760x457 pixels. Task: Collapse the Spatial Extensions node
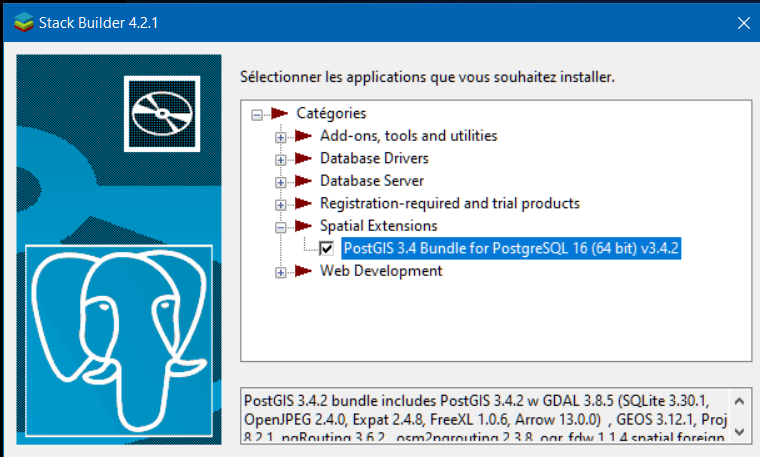point(281,227)
